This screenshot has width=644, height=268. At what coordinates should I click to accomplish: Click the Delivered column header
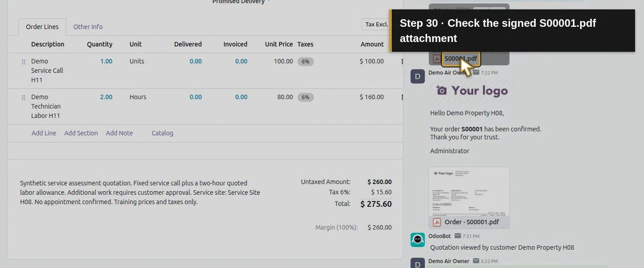[x=188, y=44]
